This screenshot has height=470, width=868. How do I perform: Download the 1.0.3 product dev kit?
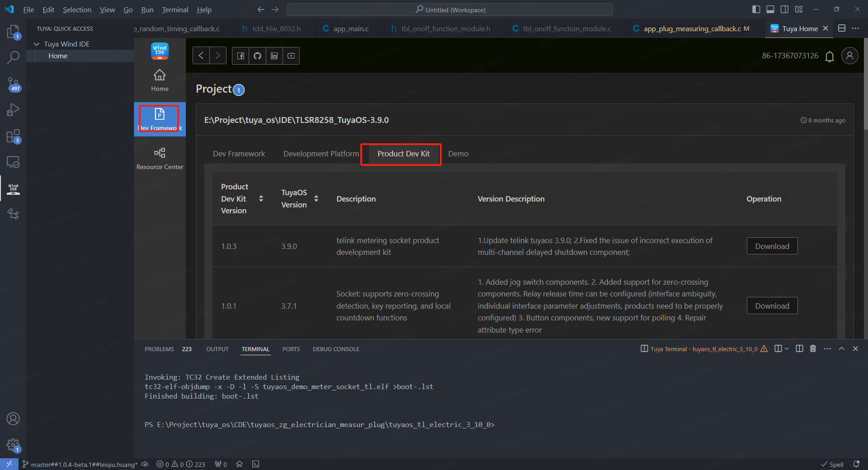772,246
